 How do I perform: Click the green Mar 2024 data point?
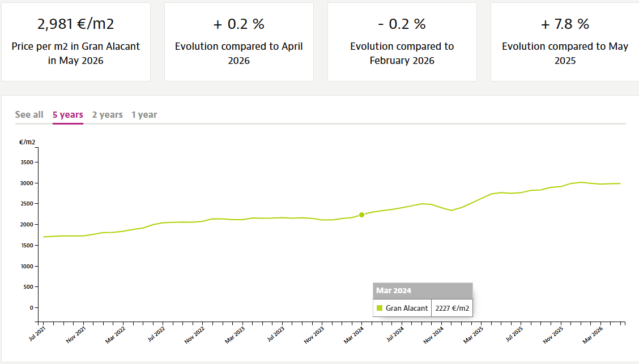(361, 215)
